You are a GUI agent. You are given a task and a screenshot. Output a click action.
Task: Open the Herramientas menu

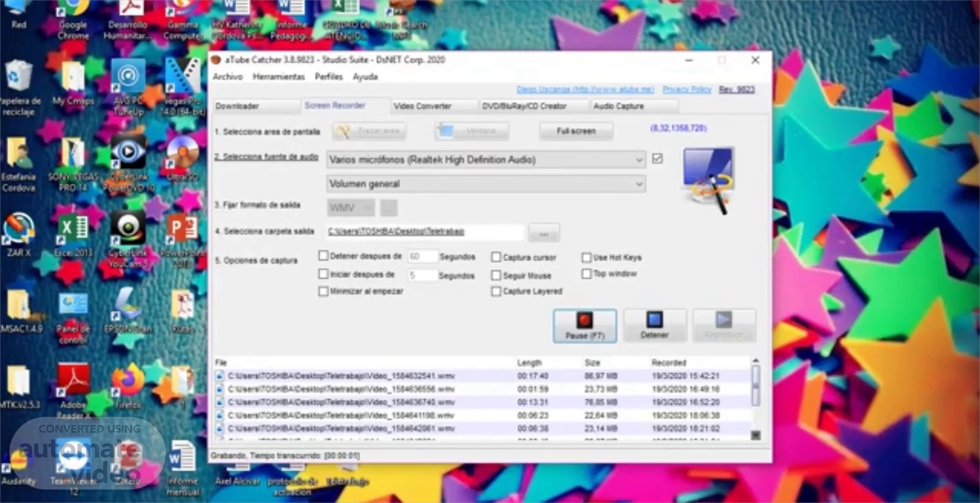pyautogui.click(x=278, y=77)
